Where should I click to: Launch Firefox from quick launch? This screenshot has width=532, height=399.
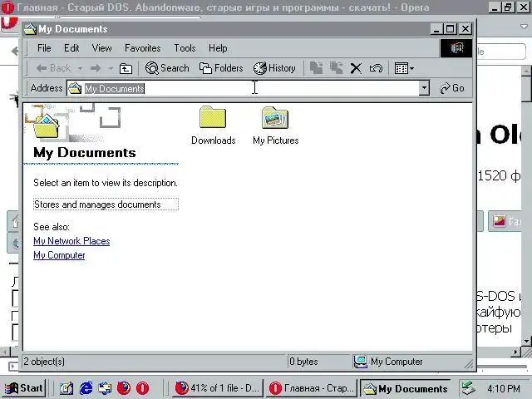pyautogui.click(x=124, y=388)
